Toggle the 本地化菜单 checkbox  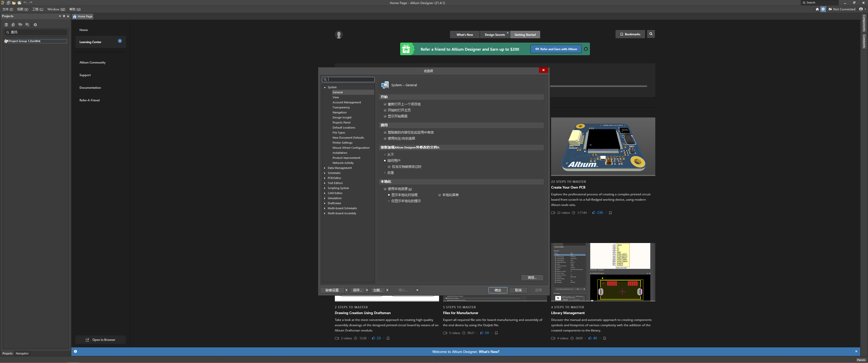coord(439,195)
